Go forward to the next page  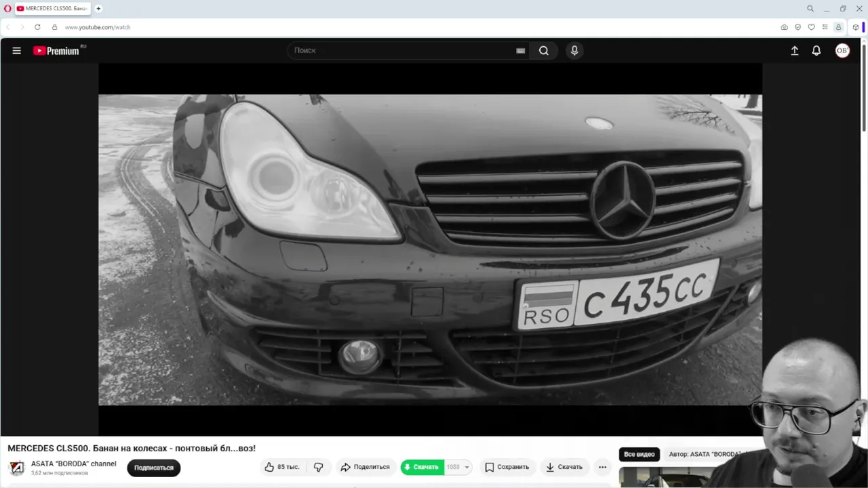tap(22, 27)
